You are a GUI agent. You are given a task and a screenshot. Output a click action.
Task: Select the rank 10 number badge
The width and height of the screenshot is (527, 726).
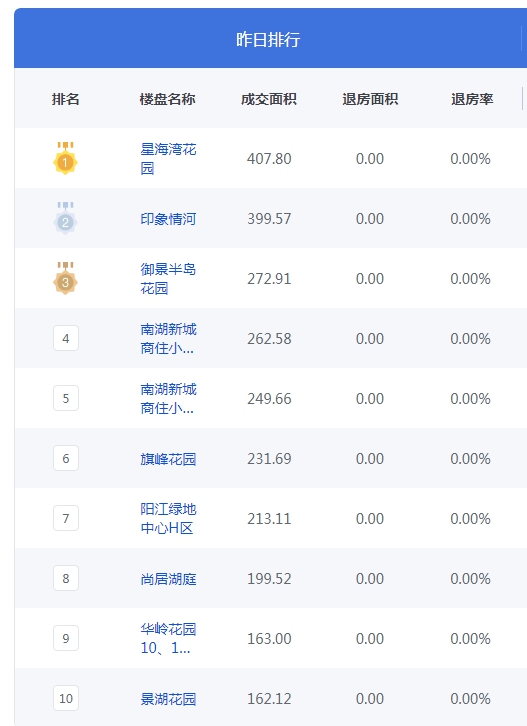(66, 698)
